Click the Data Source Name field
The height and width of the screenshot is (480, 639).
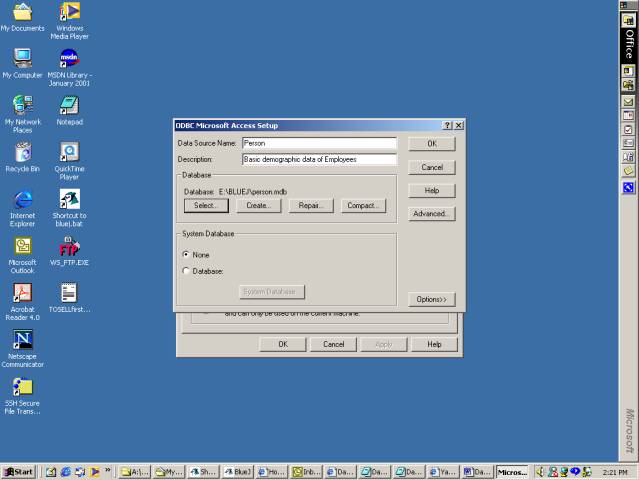pos(319,143)
